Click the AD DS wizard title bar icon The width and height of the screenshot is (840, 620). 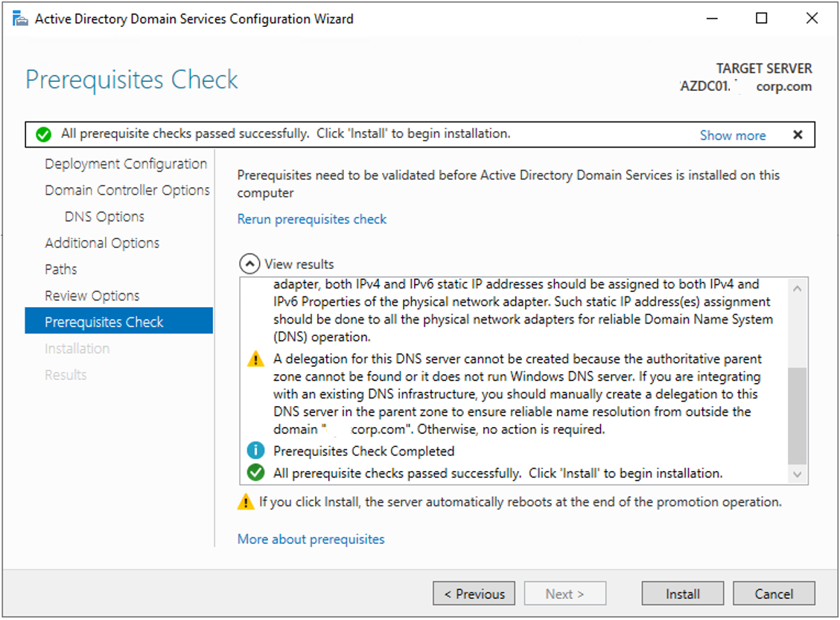tap(20, 19)
